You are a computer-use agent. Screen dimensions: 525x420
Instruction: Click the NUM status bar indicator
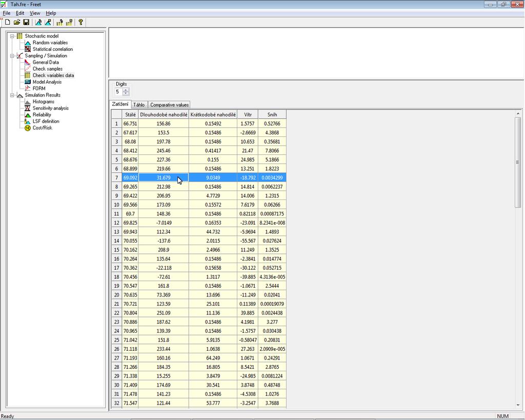click(x=502, y=416)
